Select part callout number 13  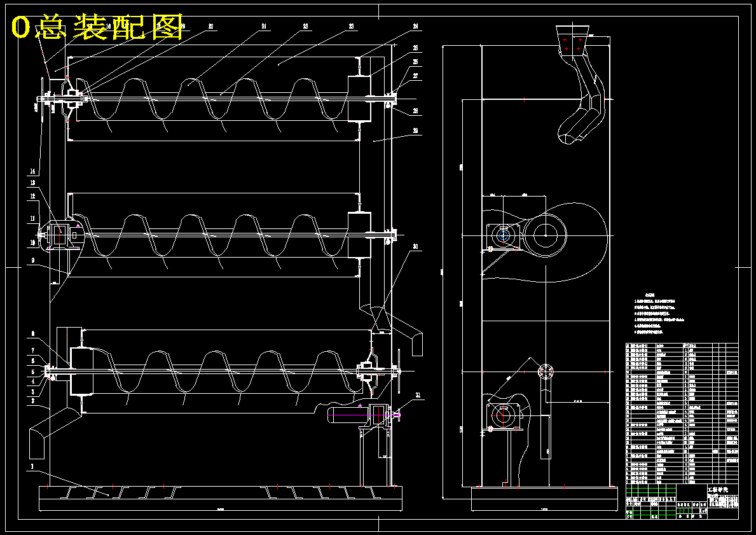tap(33, 183)
